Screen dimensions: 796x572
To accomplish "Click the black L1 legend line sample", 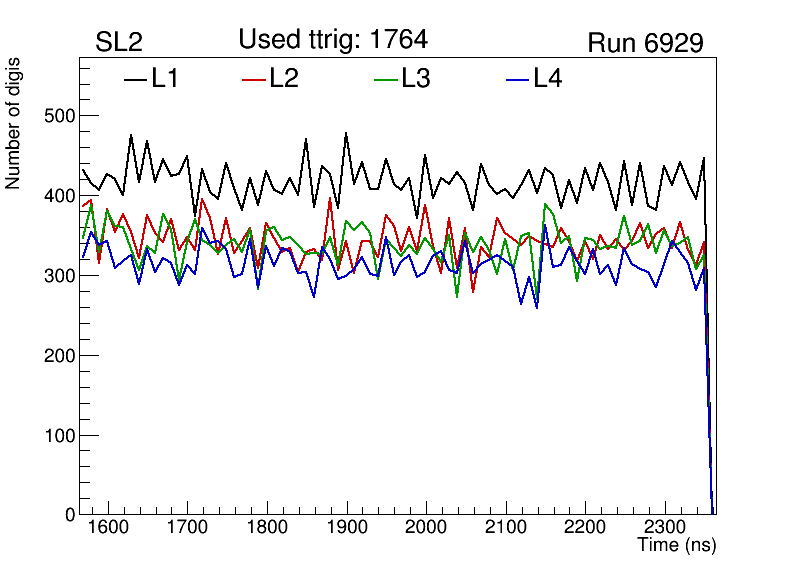I will (x=135, y=79).
